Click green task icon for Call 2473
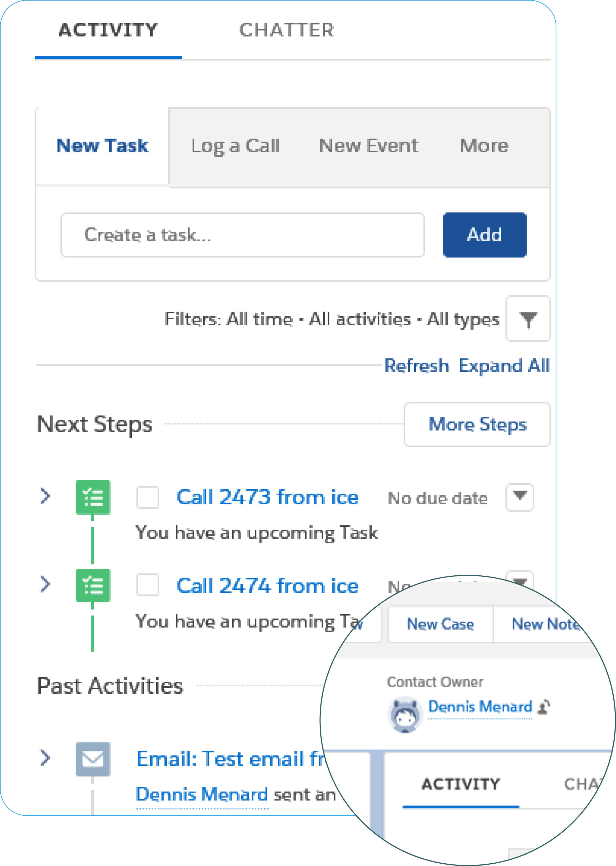Image resolution: width=616 pixels, height=866 pixels. click(93, 497)
